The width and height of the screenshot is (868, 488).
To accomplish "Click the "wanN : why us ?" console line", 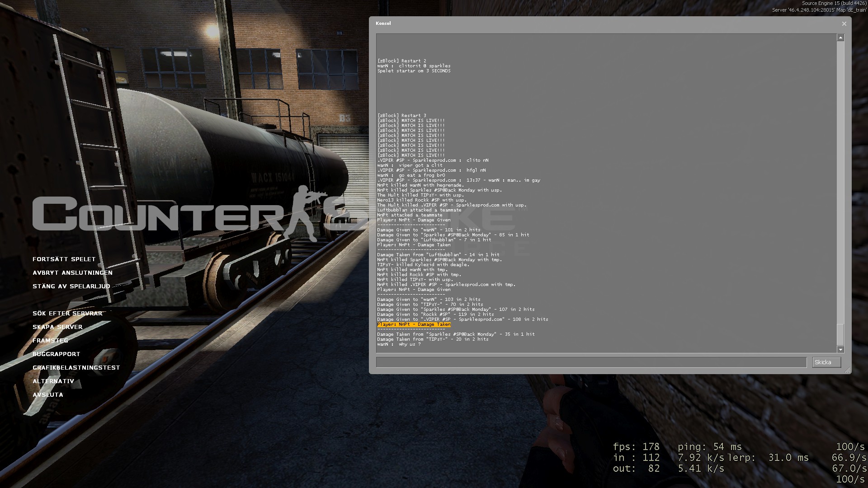I will [x=399, y=344].
